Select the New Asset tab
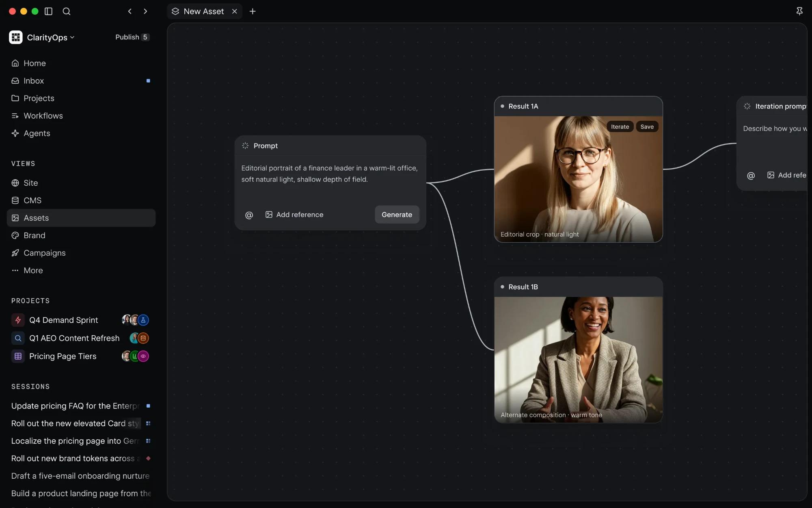The height and width of the screenshot is (508, 812). [x=204, y=11]
